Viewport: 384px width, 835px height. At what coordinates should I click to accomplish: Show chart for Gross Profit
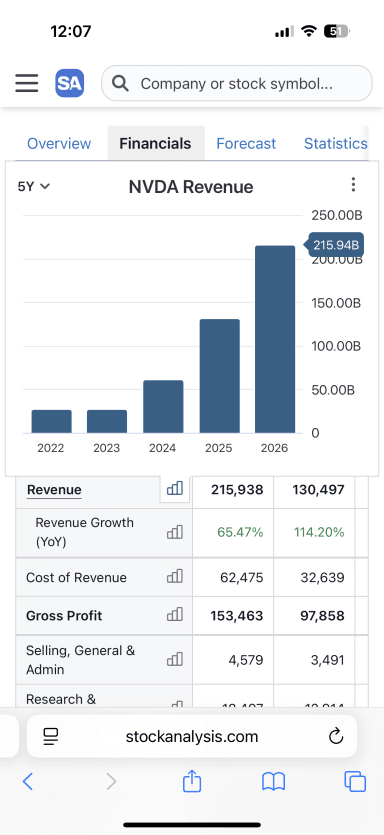[175, 615]
